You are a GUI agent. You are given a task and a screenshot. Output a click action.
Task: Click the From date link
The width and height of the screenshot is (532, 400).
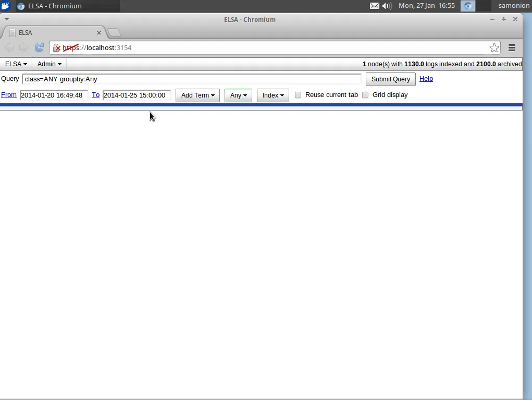coord(9,95)
